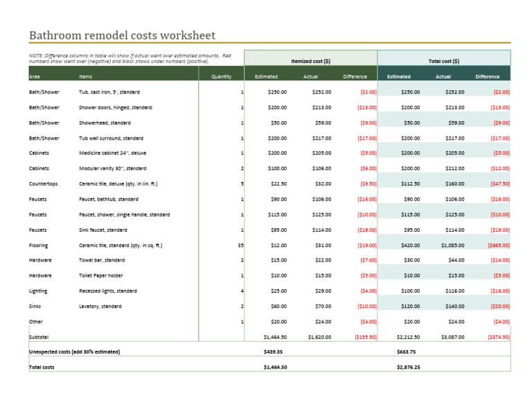532x411 pixels.
Task: Select the "Tub, cast iron, 5', standard" cell
Action: coord(109,92)
